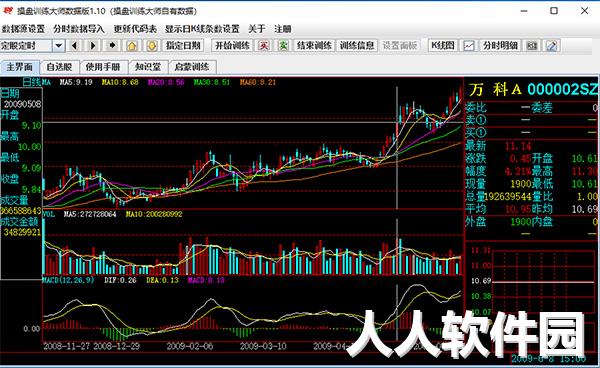Go to previous day with left arrow icon

click(x=75, y=46)
